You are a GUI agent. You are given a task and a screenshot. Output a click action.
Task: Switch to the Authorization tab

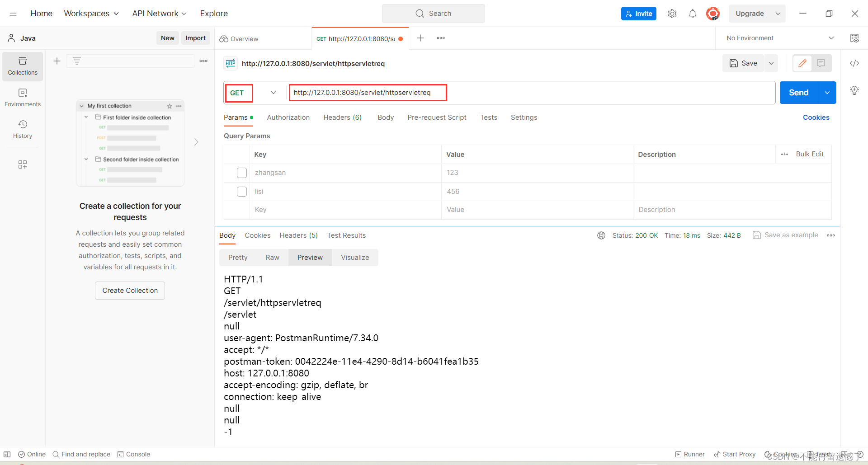pyautogui.click(x=288, y=117)
